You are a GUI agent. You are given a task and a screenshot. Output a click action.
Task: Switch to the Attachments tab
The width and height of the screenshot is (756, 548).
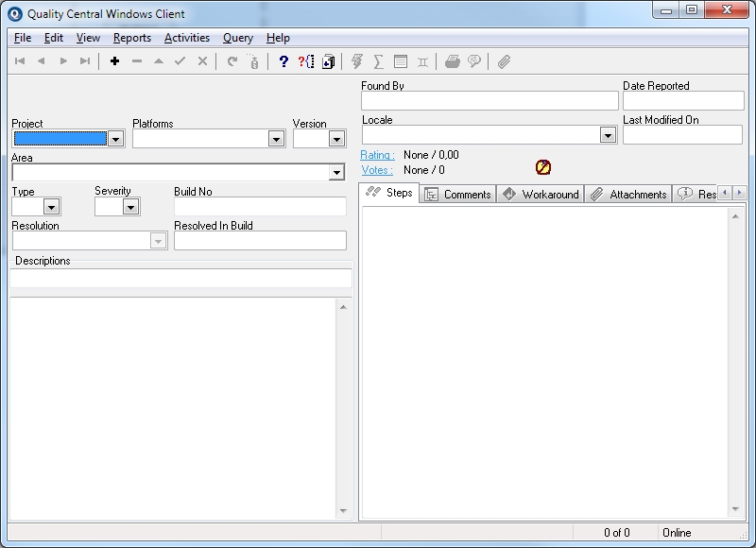point(628,195)
